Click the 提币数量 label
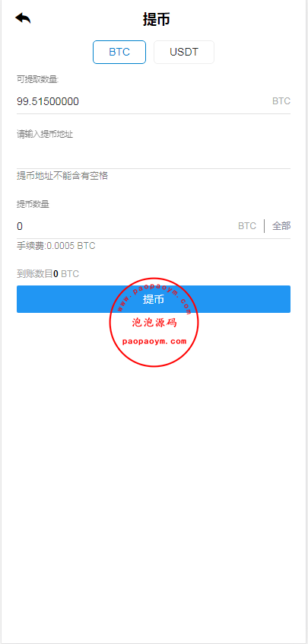This screenshot has height=644, width=308. 33,204
